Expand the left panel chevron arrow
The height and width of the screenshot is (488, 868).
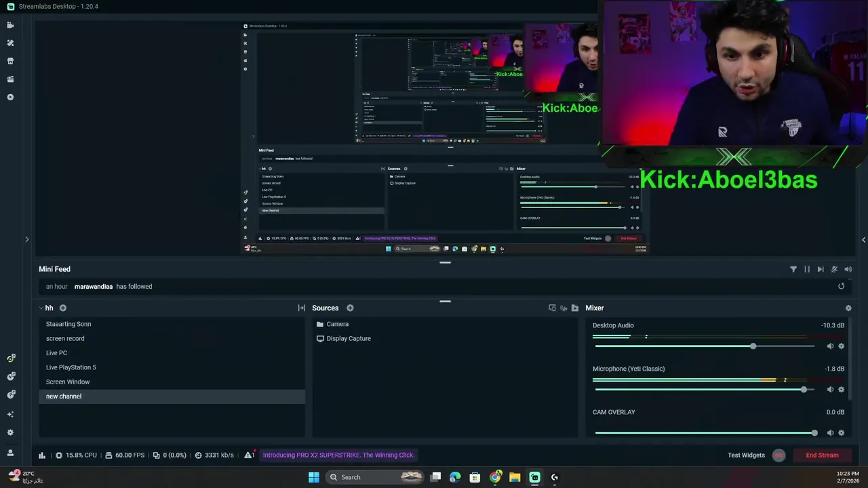pos(26,239)
